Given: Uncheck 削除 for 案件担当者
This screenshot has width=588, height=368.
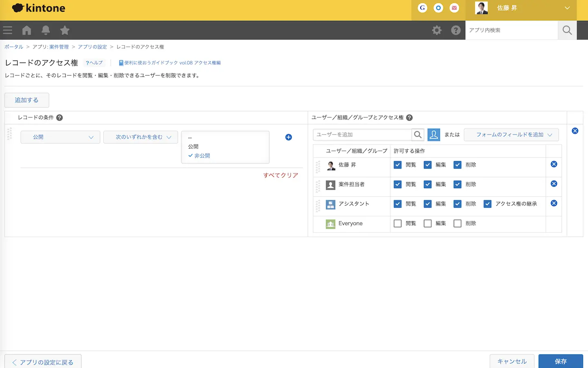Looking at the screenshot, I should pos(458,184).
